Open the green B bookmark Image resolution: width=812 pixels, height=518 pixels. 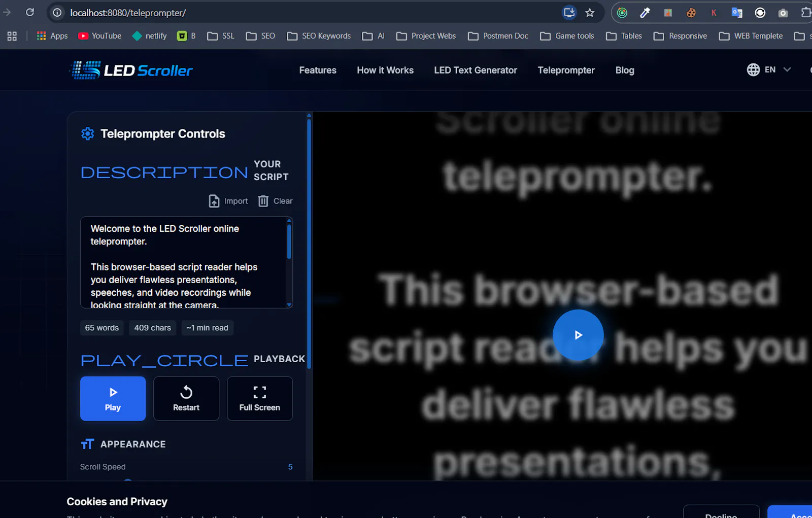click(x=186, y=36)
